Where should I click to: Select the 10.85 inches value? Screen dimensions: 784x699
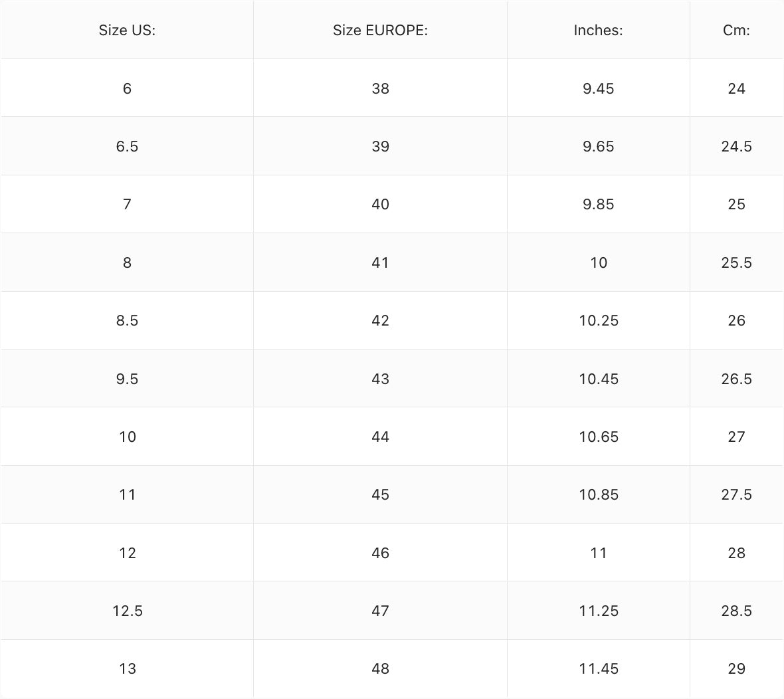[x=598, y=494]
